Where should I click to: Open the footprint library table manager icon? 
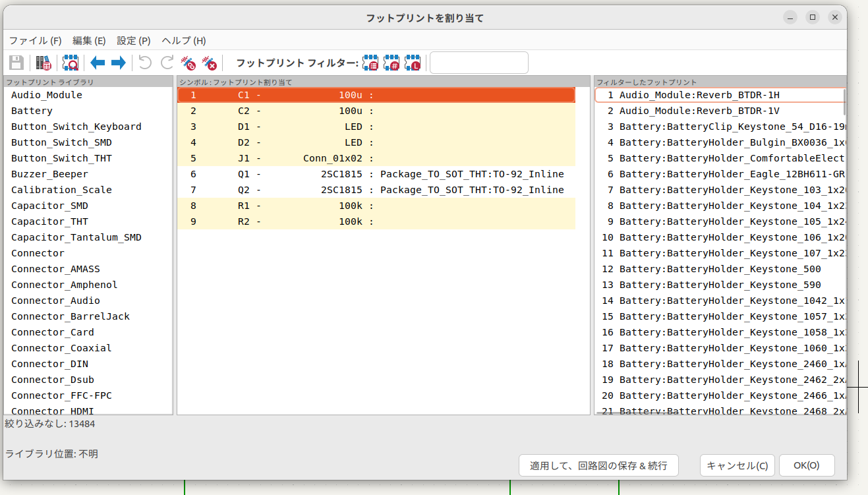click(43, 63)
